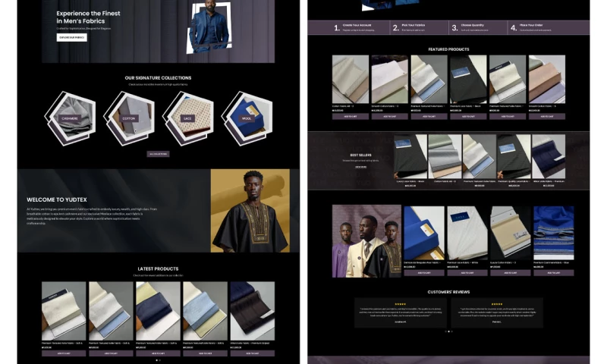Image resolution: width=607 pixels, height=364 pixels.
Task: Click the Welcome to Yudtex heading
Action: [57, 200]
